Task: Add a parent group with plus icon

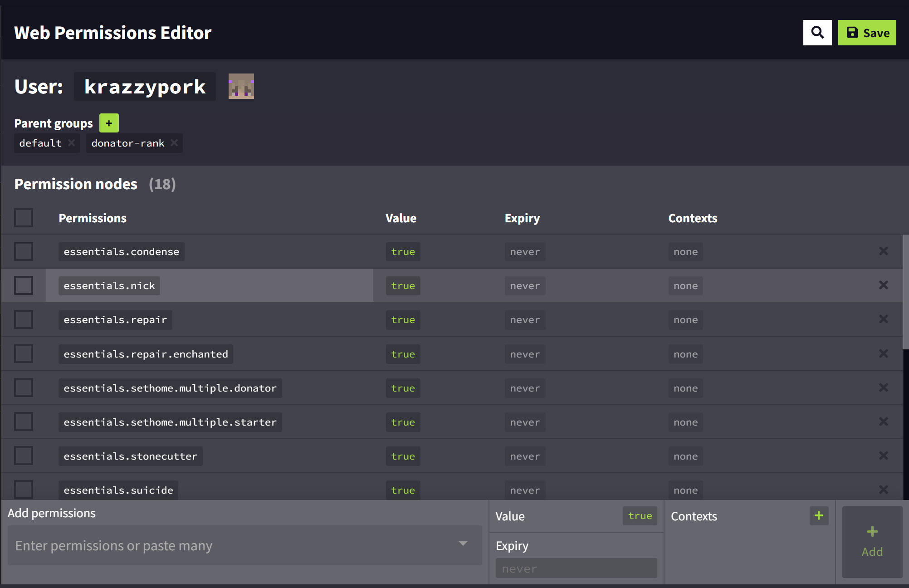Action: (x=109, y=123)
